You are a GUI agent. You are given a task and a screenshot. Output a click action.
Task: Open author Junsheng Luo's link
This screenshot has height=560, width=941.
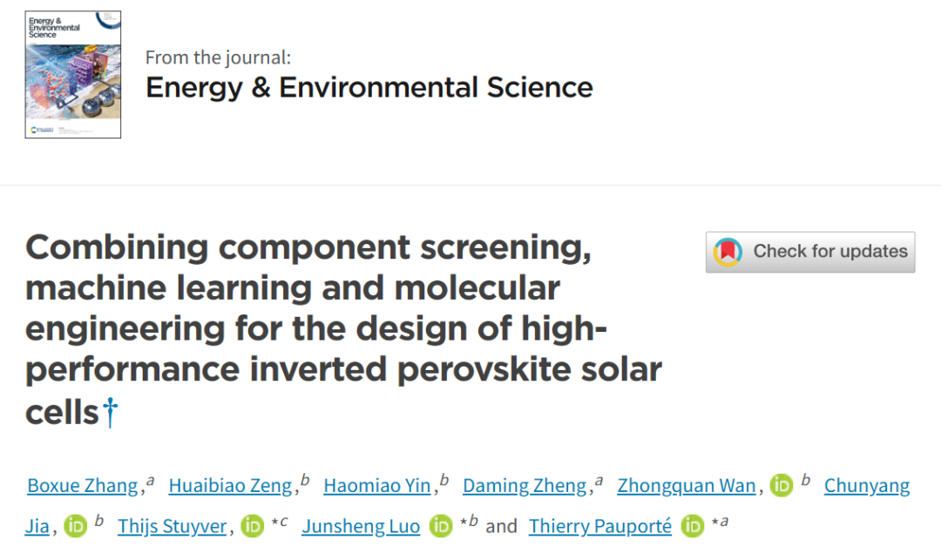pos(361,526)
